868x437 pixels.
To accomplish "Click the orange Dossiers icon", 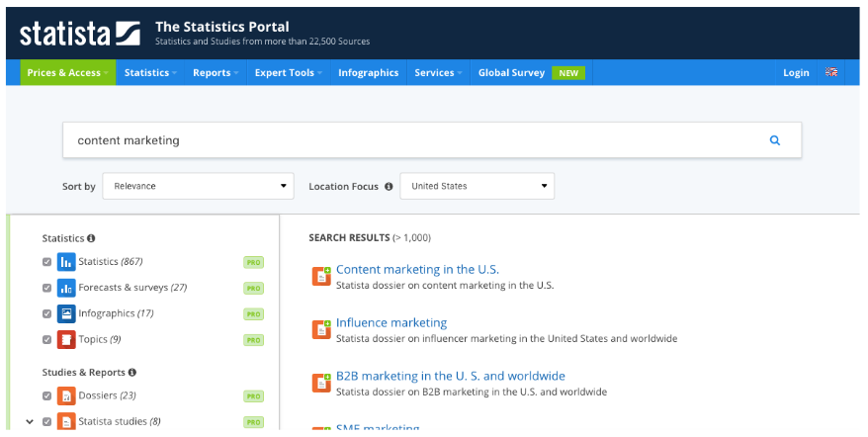I will (x=66, y=396).
